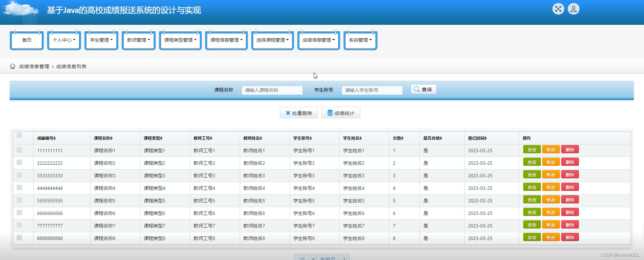Click the 批量删除 button
Screen dimensions: 644x260
pyautogui.click(x=299, y=113)
